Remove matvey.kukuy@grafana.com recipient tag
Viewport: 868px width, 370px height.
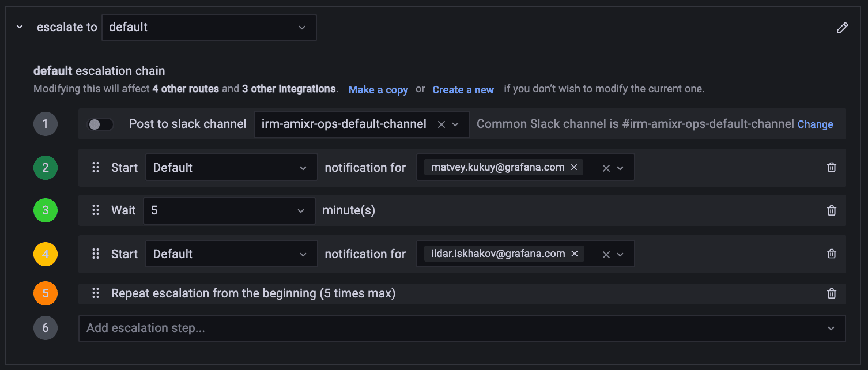574,167
